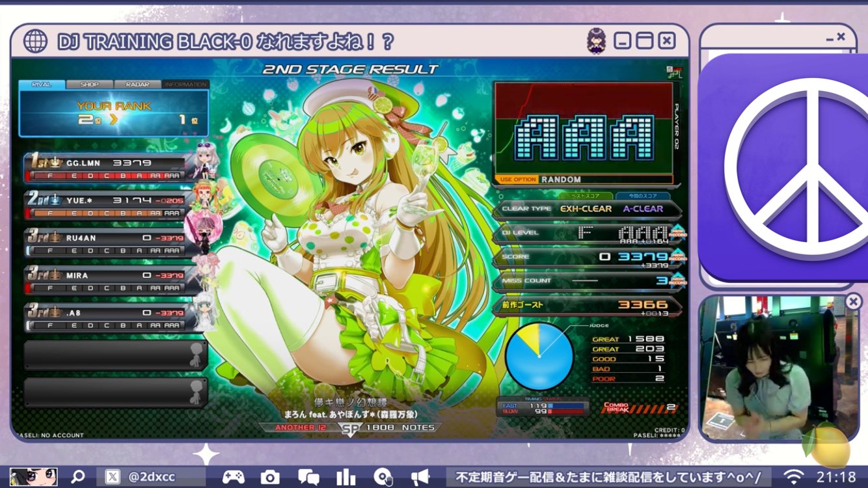Click the MISS COUNT result row
This screenshot has width=868, height=488.
click(588, 281)
